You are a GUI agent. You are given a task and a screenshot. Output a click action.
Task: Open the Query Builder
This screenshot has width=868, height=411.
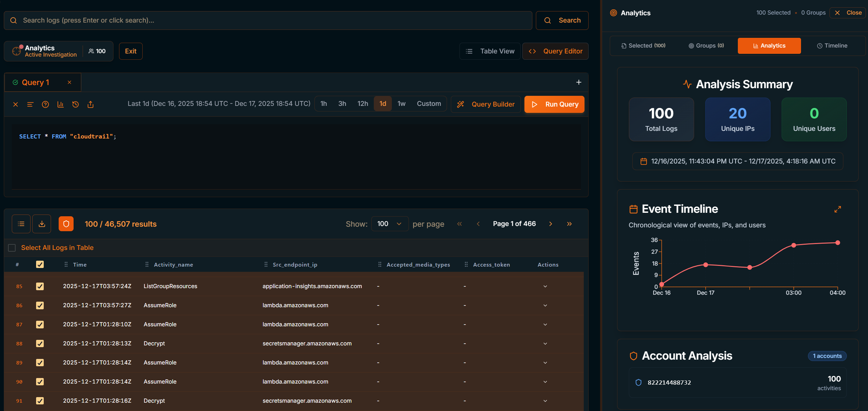point(486,104)
